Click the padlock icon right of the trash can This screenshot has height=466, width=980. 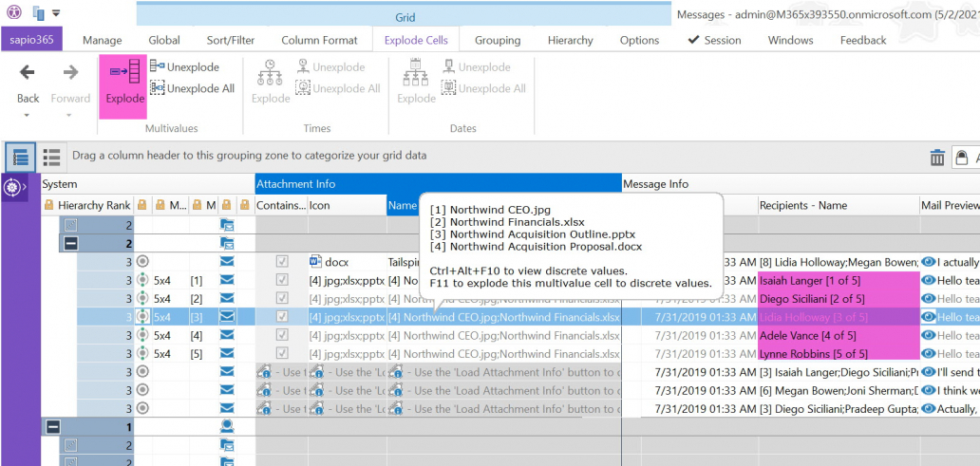pyautogui.click(x=960, y=157)
